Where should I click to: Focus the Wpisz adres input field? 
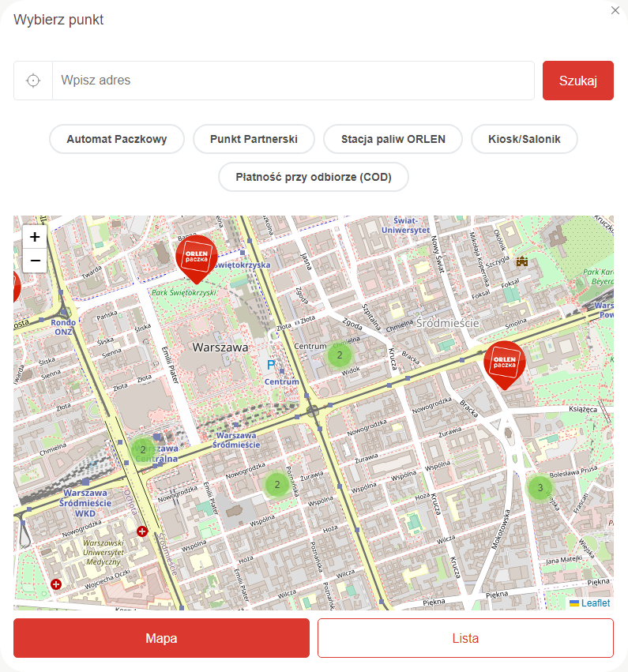[292, 81]
